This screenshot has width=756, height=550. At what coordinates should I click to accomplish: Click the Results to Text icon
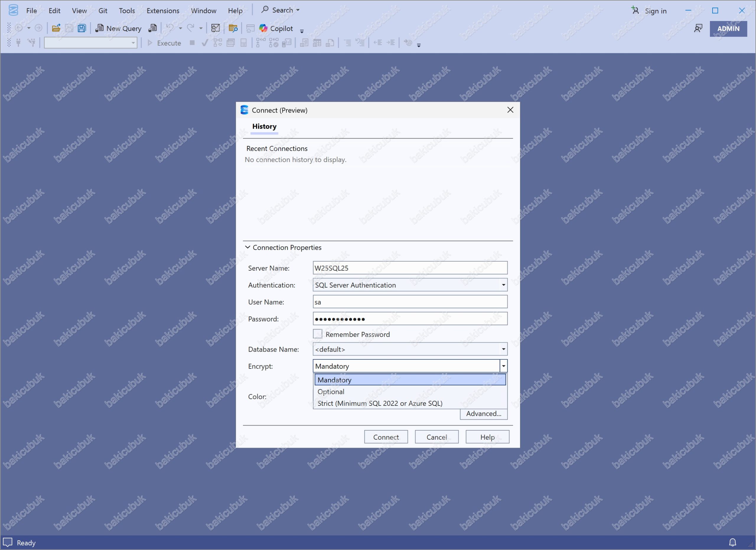click(304, 43)
